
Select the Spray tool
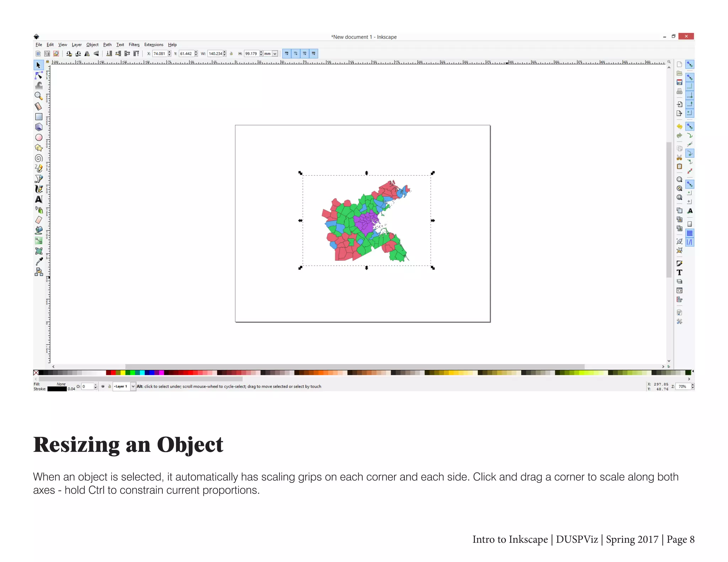[38, 210]
